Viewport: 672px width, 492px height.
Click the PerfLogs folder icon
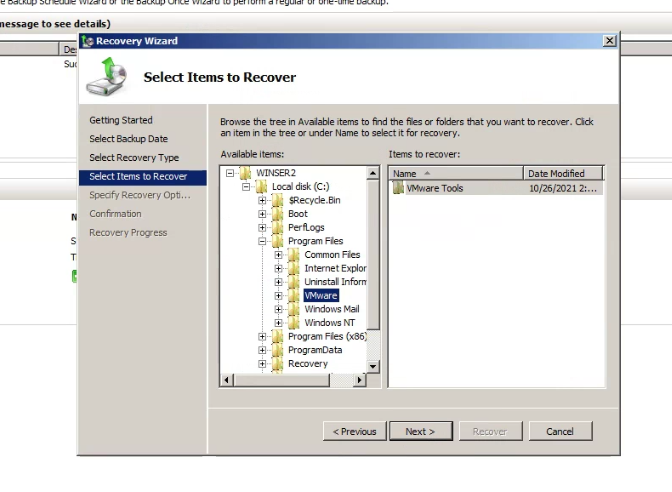click(278, 228)
